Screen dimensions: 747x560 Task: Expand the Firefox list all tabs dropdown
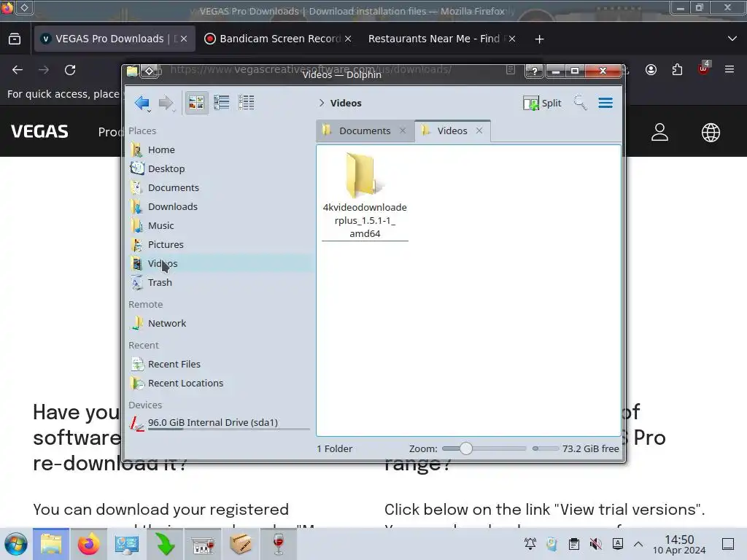[732, 39]
